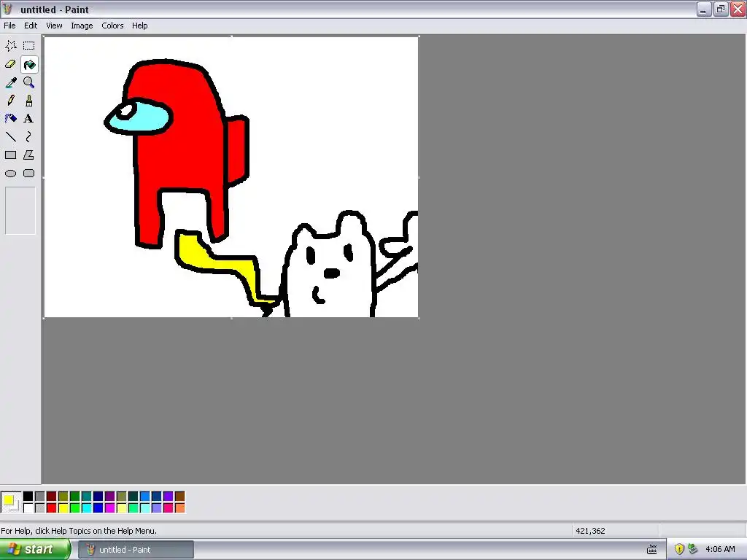Click the status bar help text

(79, 531)
